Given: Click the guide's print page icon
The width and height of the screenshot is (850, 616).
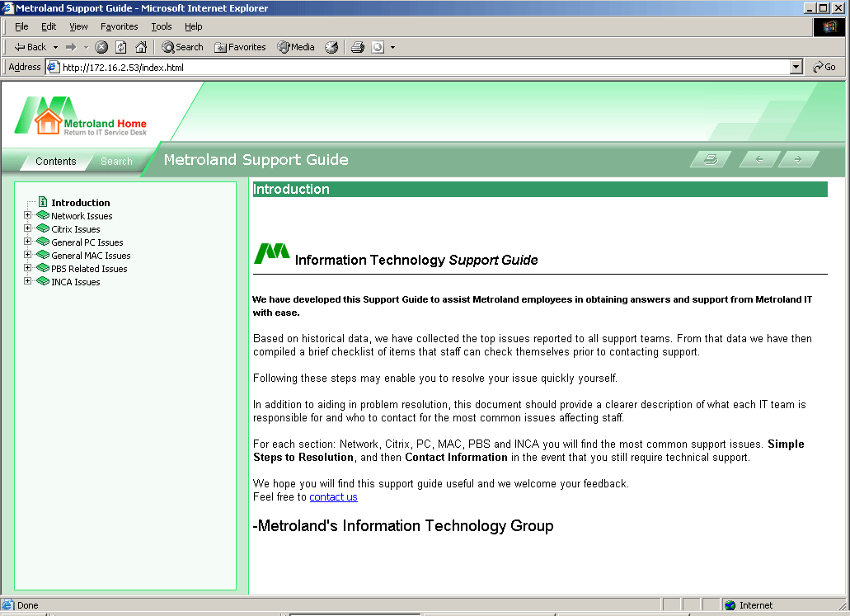Looking at the screenshot, I should [711, 159].
